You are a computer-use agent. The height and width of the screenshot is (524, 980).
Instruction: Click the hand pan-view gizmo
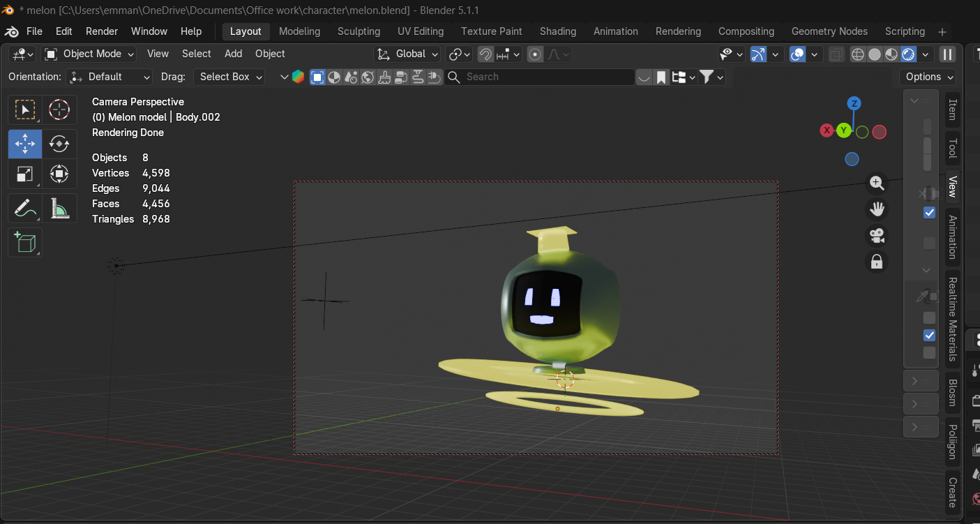(877, 209)
